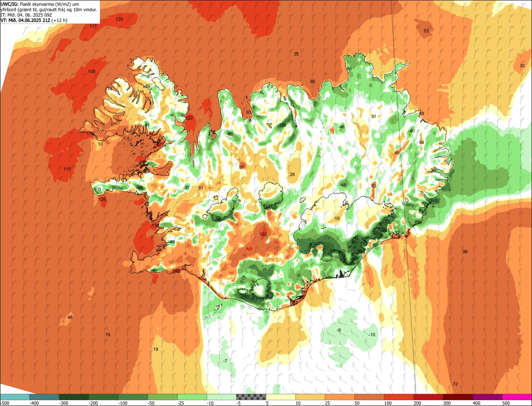Click the offshore value '96' in the southeast sea
The width and height of the screenshot is (532, 406).
coord(465,252)
